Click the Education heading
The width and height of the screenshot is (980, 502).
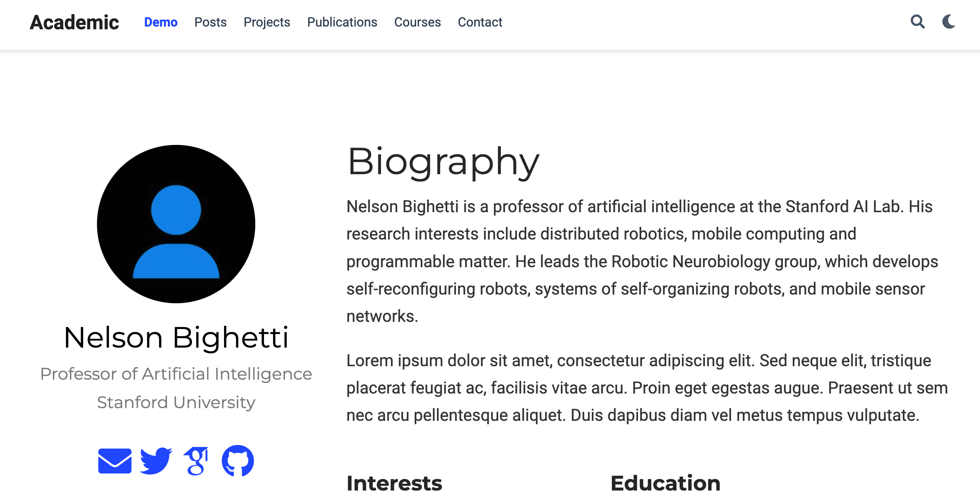tap(665, 483)
